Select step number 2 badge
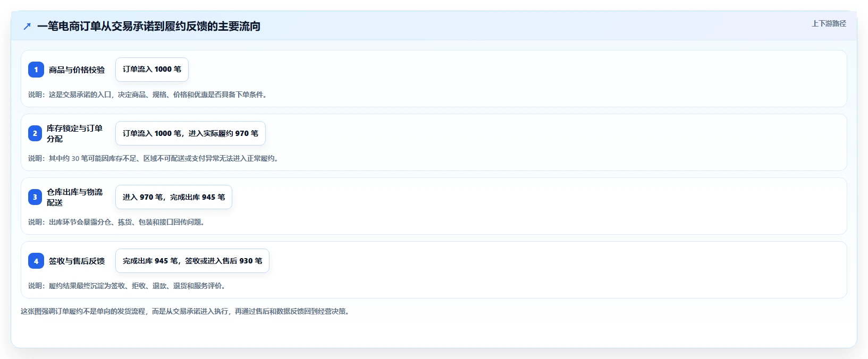This screenshot has width=868, height=359. click(35, 133)
